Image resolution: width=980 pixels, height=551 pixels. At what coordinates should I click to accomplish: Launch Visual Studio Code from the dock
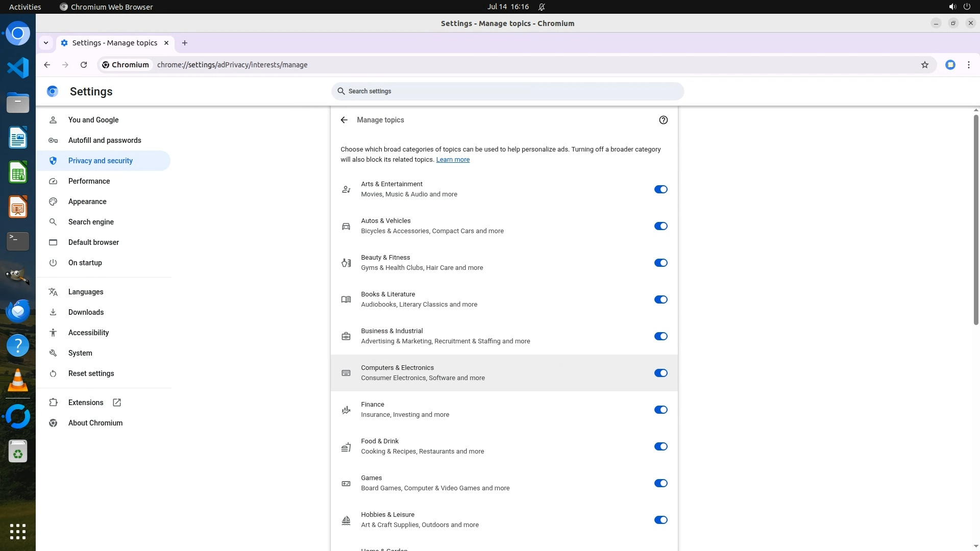click(18, 68)
